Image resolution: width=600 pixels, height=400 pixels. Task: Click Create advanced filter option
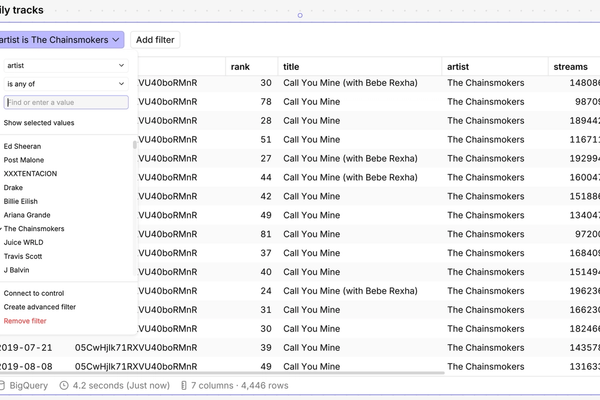tap(40, 307)
